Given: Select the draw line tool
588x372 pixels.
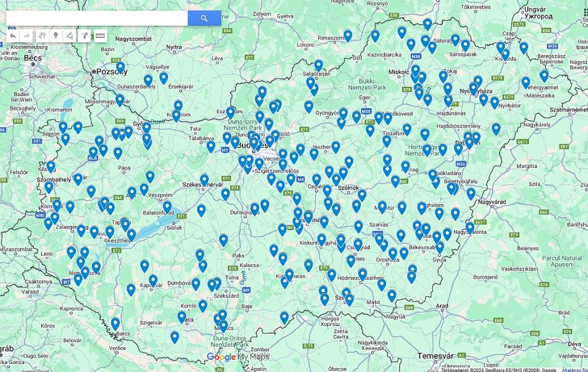Looking at the screenshot, I should pyautogui.click(x=69, y=36).
